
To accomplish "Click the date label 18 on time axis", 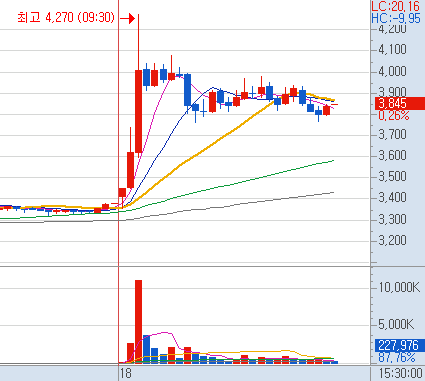I will click(x=125, y=373).
